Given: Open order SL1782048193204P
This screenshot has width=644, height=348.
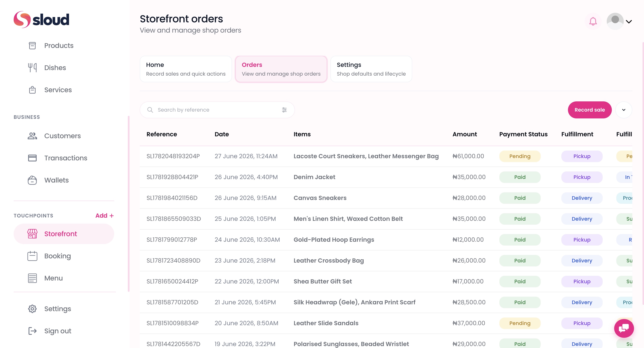Looking at the screenshot, I should [x=173, y=156].
